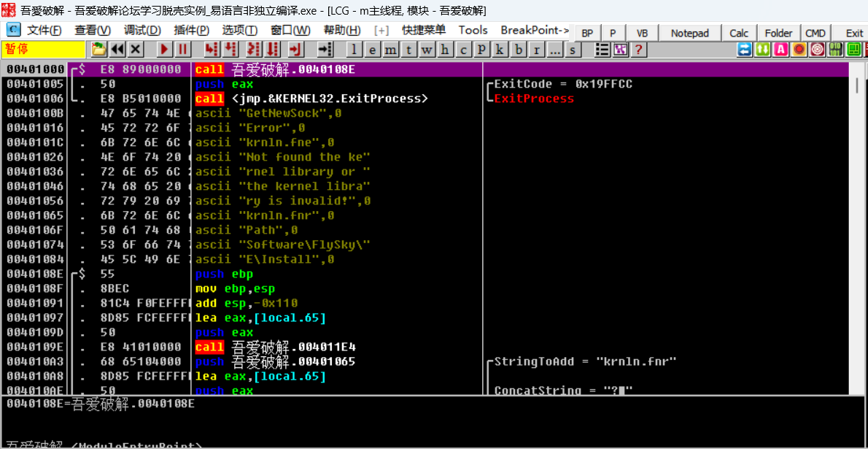Image resolution: width=868 pixels, height=449 pixels.
Task: Restart the program with the rewind icon
Action: point(117,50)
